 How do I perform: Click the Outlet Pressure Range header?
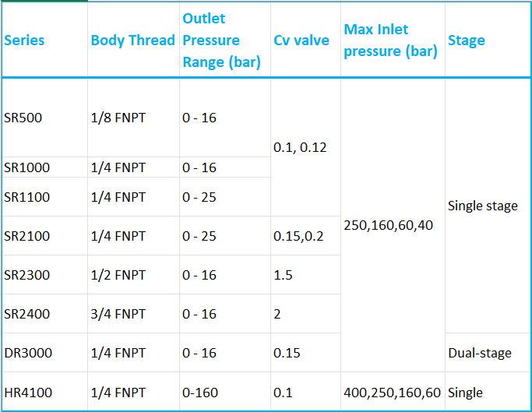tap(221, 40)
